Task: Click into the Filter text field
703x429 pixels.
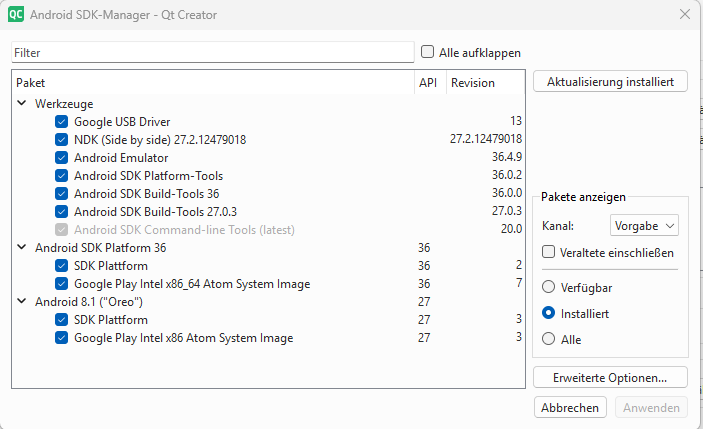Action: [x=212, y=52]
